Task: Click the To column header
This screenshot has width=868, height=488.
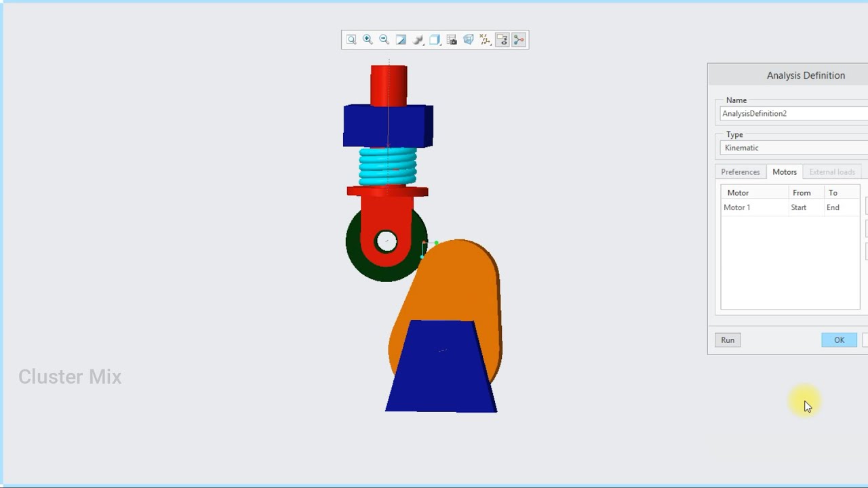Action: click(x=842, y=193)
